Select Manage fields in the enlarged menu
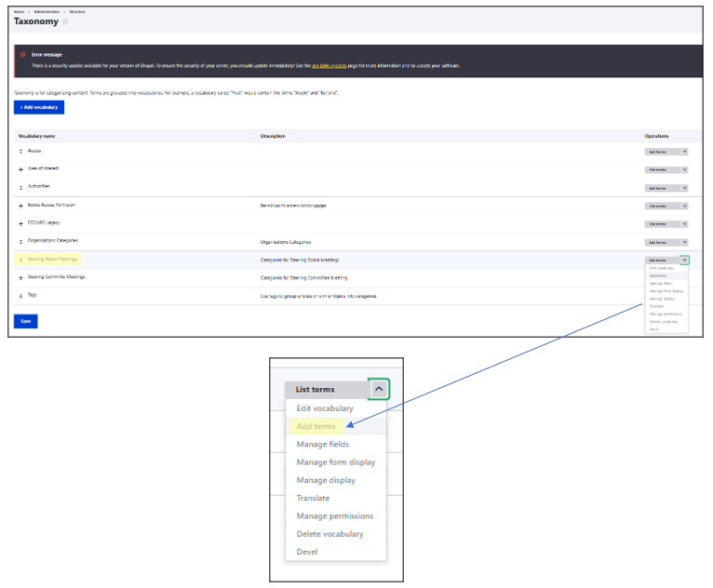The height and width of the screenshot is (588, 713). (x=322, y=445)
